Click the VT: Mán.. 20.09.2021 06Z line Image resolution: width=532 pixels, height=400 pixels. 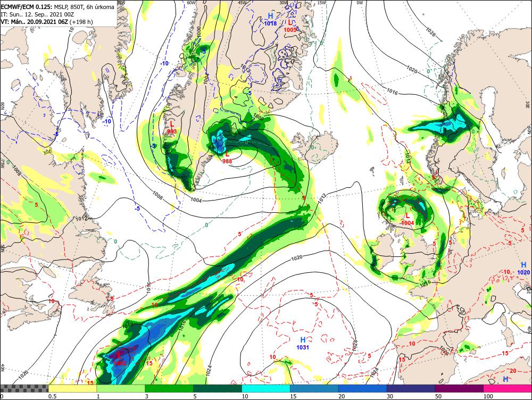coord(47,22)
